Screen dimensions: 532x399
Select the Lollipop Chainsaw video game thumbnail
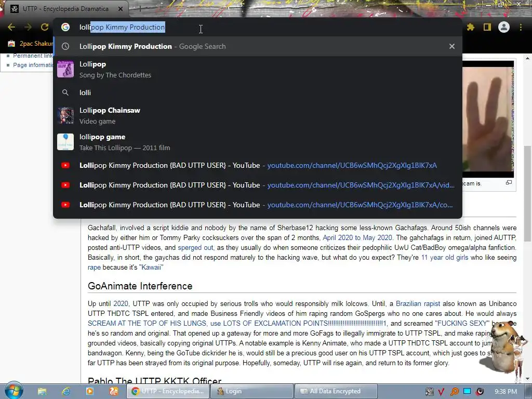[65, 115]
